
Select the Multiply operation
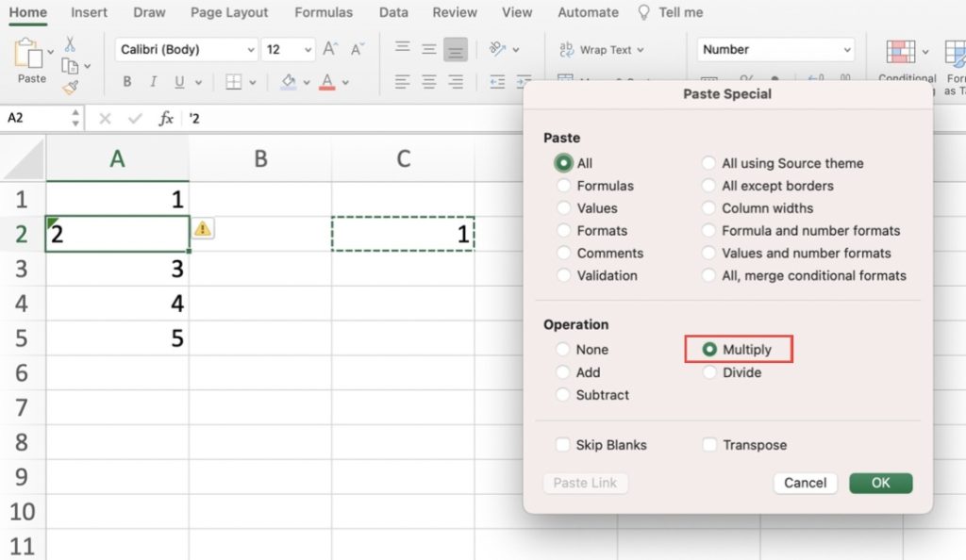709,349
